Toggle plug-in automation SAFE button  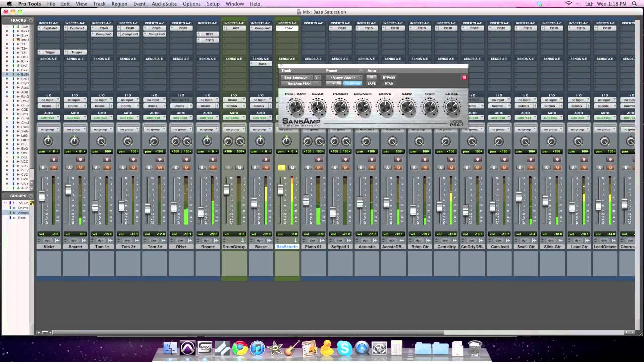(x=371, y=83)
